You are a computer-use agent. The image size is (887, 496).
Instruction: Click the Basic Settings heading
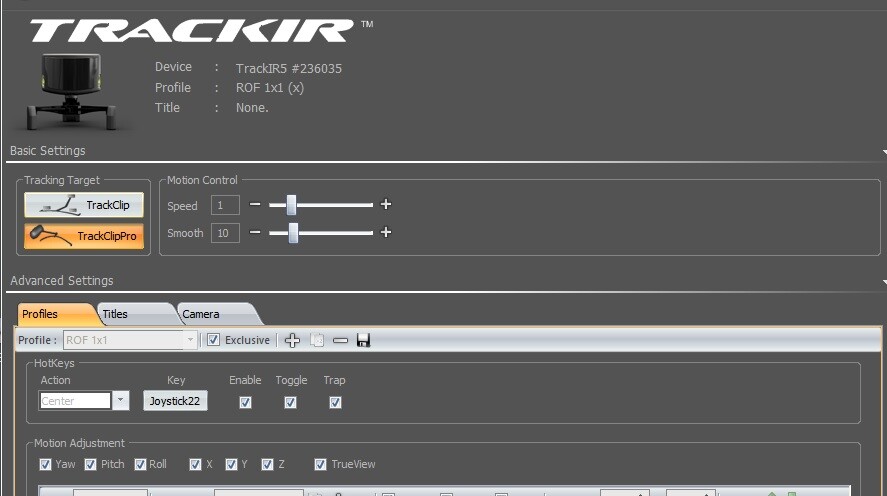(48, 151)
